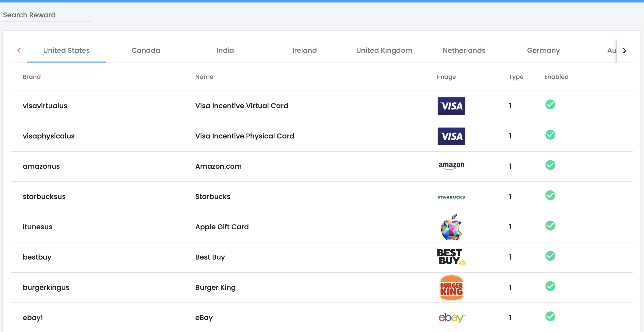Click the Enabled column header
This screenshot has width=644, height=332.
pos(556,77)
